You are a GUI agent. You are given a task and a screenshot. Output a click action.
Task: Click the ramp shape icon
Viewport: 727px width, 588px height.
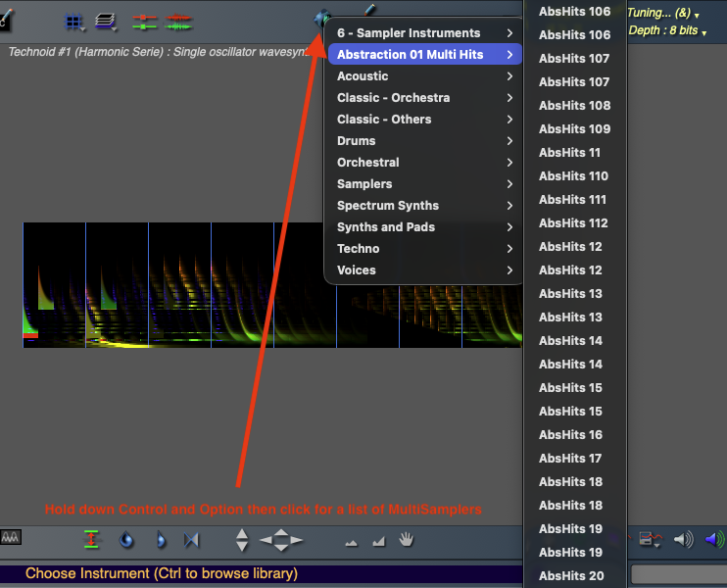point(379,541)
